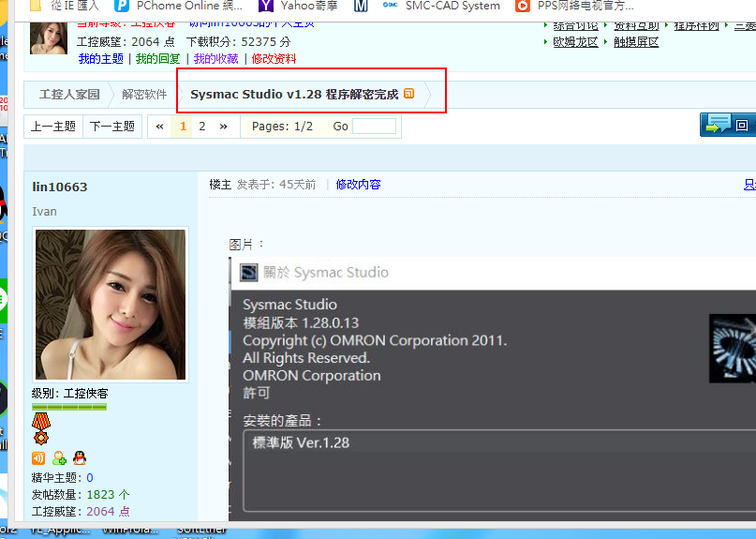This screenshot has width=756, height=539.
Task: Click the reply speech-bubble button icon
Action: point(719,125)
